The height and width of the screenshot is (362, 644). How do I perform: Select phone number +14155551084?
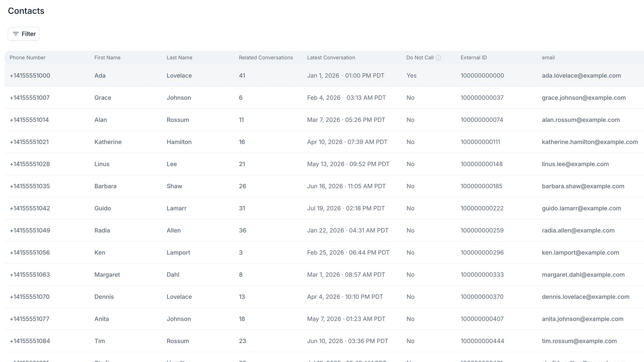[30, 341]
